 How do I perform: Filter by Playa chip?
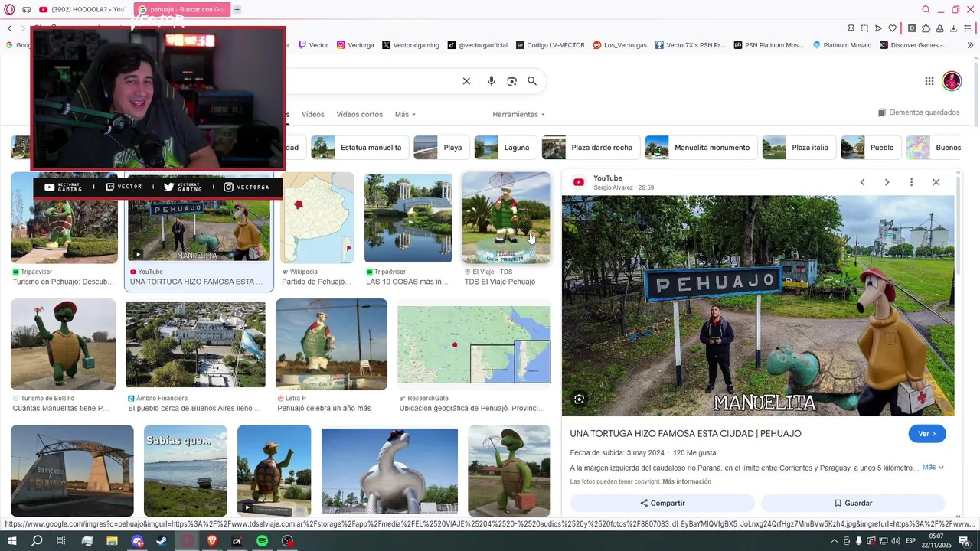coord(441,148)
